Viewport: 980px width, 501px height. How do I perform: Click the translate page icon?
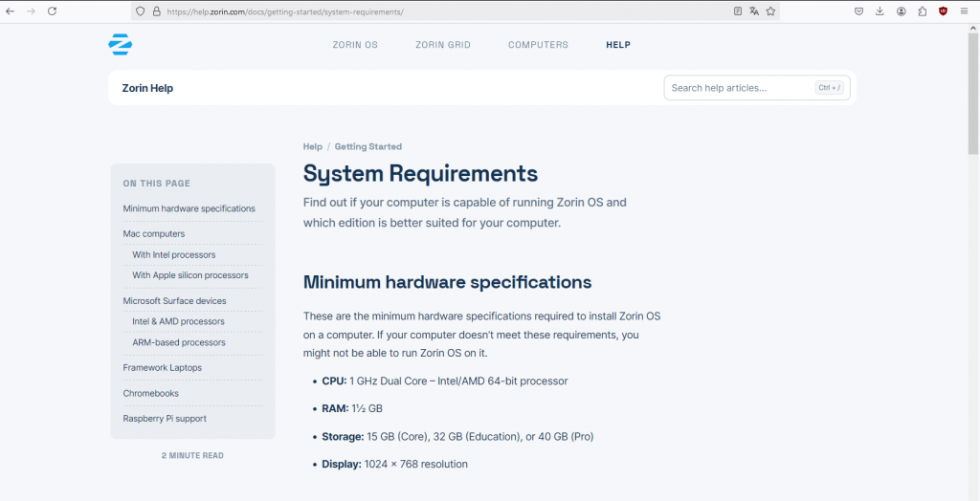754,11
